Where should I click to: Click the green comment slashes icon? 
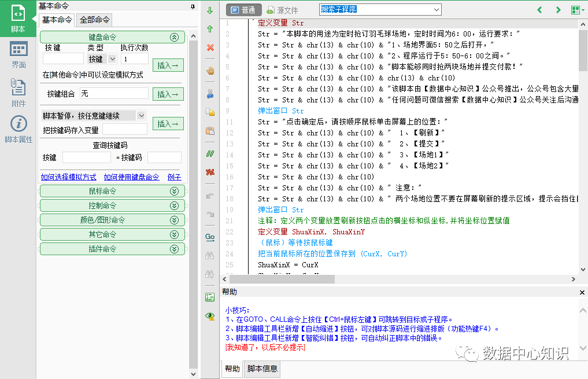210,153
